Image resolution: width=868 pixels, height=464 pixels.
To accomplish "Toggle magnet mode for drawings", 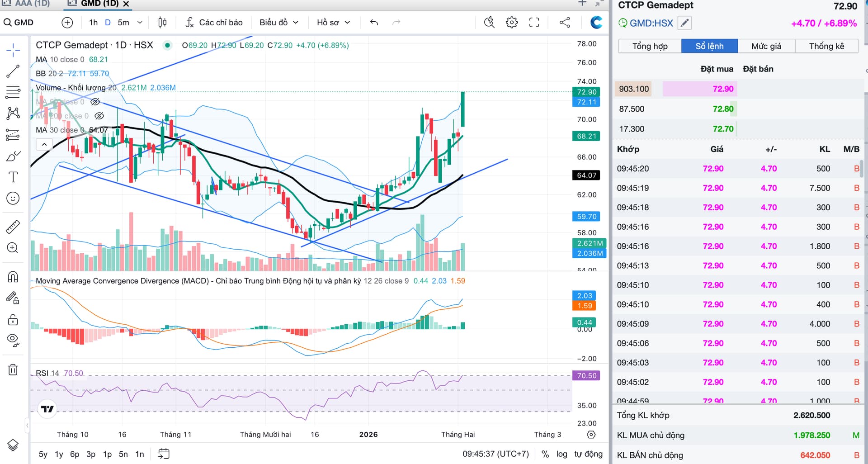I will [x=13, y=277].
